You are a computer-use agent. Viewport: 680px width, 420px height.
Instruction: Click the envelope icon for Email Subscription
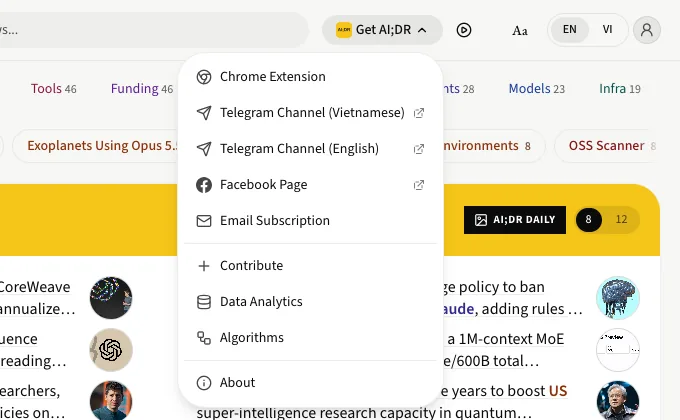coord(204,221)
